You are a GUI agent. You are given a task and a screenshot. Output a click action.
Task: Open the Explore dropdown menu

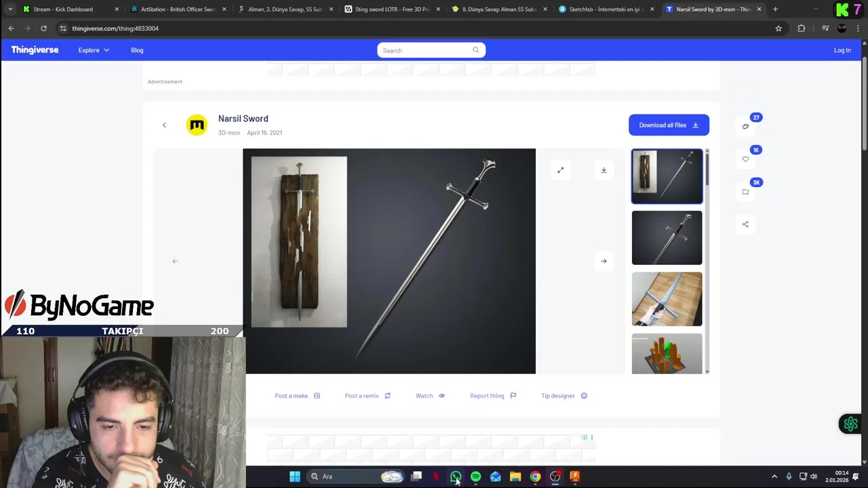(x=94, y=50)
